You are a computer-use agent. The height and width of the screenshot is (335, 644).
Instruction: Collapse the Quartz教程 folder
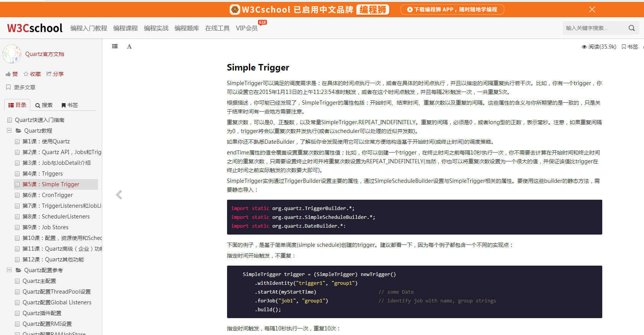9,131
